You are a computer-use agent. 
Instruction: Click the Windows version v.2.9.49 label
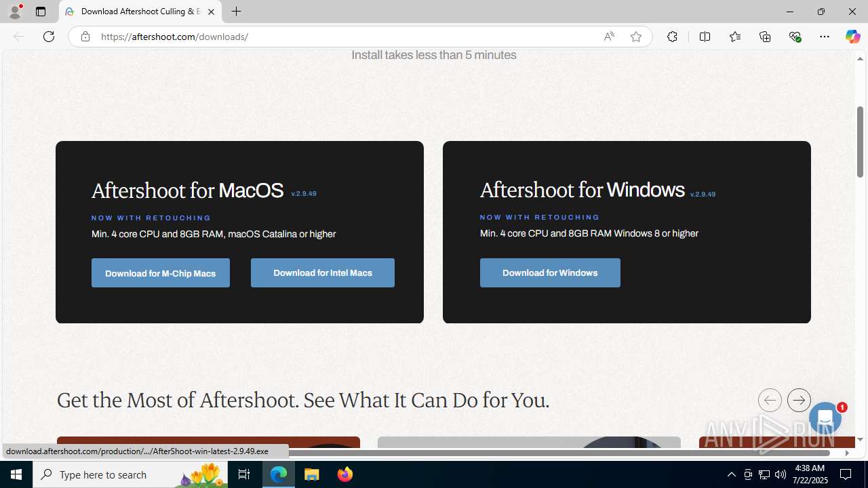coord(703,195)
